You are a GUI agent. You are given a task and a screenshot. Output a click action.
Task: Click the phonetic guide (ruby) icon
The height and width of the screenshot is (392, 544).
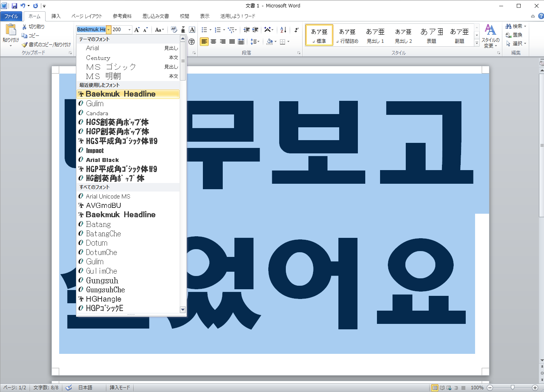coord(183,30)
